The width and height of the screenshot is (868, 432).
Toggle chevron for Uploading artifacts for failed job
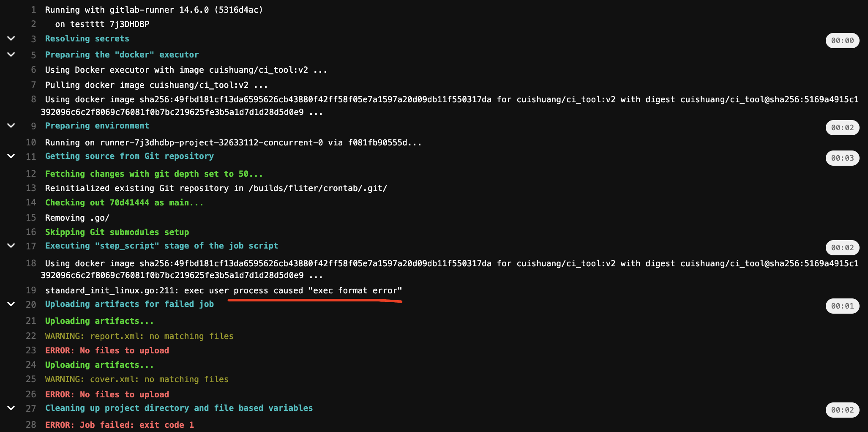(11, 304)
